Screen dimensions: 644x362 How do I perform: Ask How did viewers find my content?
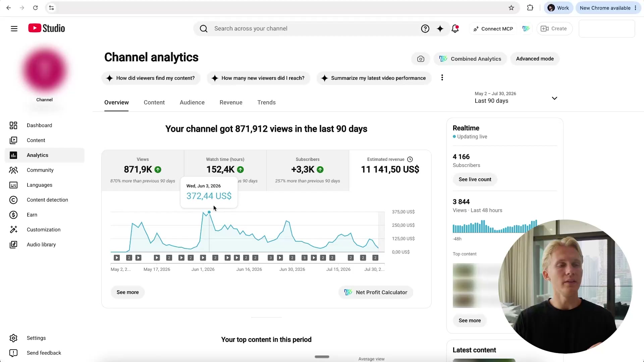click(151, 78)
